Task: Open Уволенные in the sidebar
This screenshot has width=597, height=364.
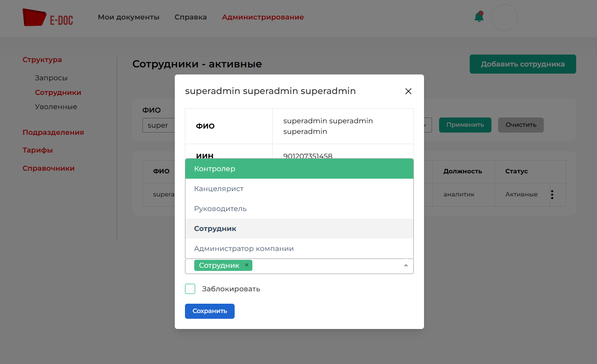Action: (56, 107)
